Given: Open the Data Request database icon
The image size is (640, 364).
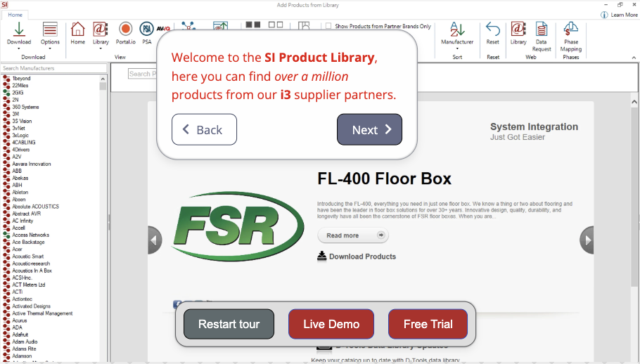Looking at the screenshot, I should [542, 29].
